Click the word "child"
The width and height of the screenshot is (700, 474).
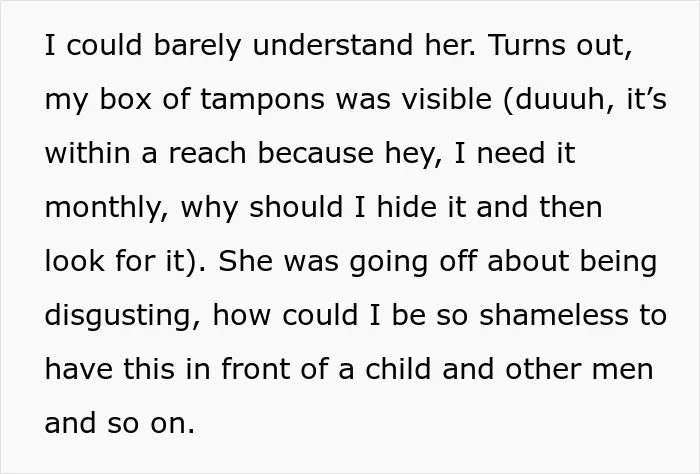pos(398,369)
